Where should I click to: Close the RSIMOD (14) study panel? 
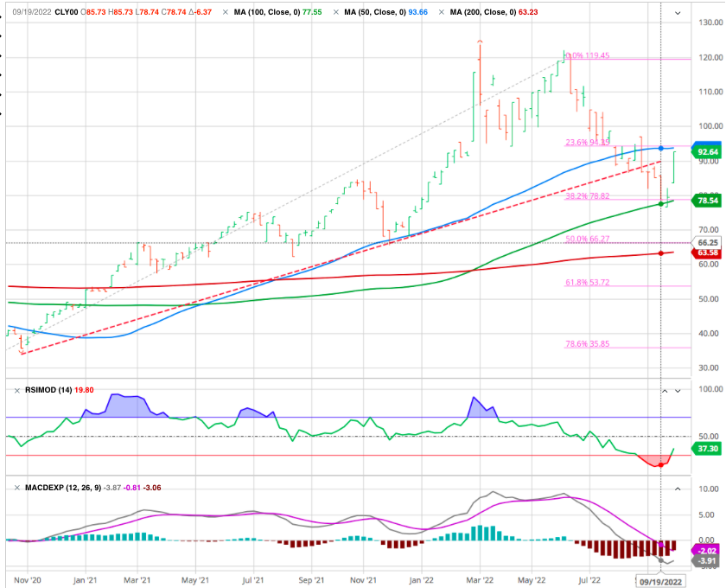tap(17, 391)
